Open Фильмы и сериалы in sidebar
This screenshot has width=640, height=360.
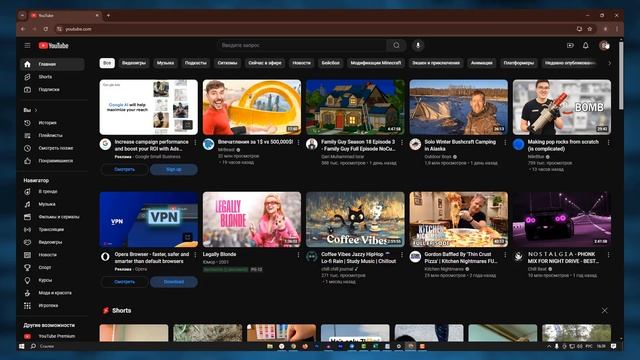[52, 216]
